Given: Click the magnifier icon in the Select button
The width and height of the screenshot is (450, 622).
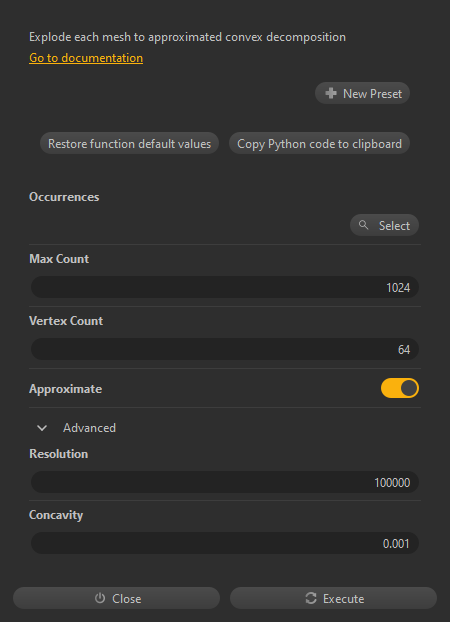Looking at the screenshot, I should point(363,225).
